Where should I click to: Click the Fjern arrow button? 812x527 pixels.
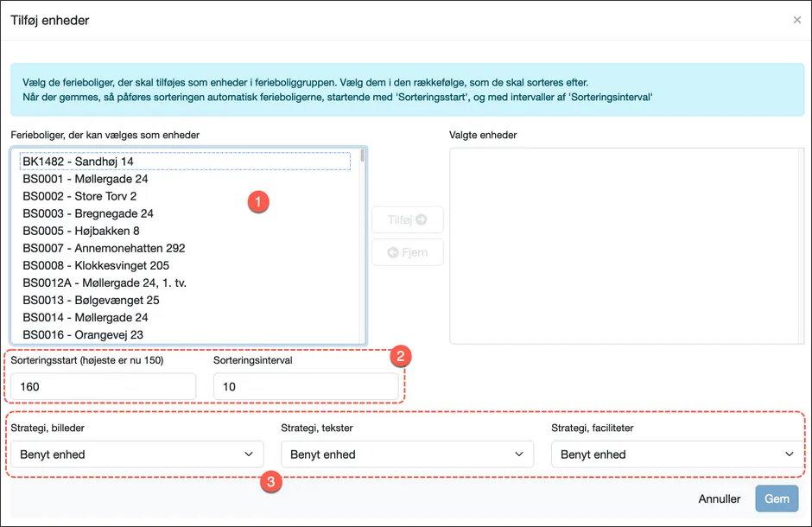pos(407,252)
